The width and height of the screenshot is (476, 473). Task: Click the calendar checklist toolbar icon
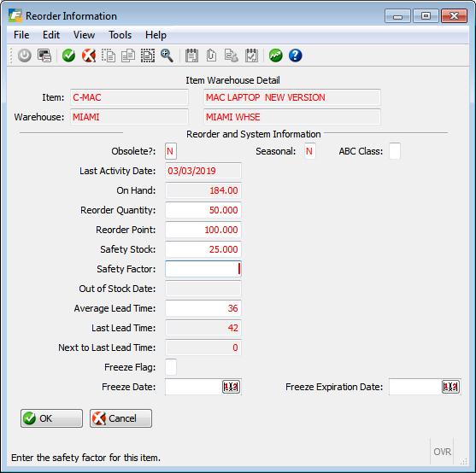click(251, 55)
